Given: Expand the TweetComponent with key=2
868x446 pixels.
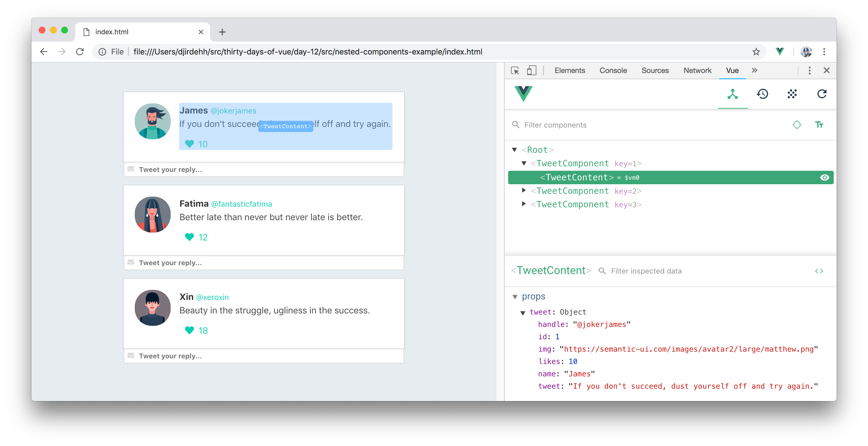Looking at the screenshot, I should coord(524,190).
